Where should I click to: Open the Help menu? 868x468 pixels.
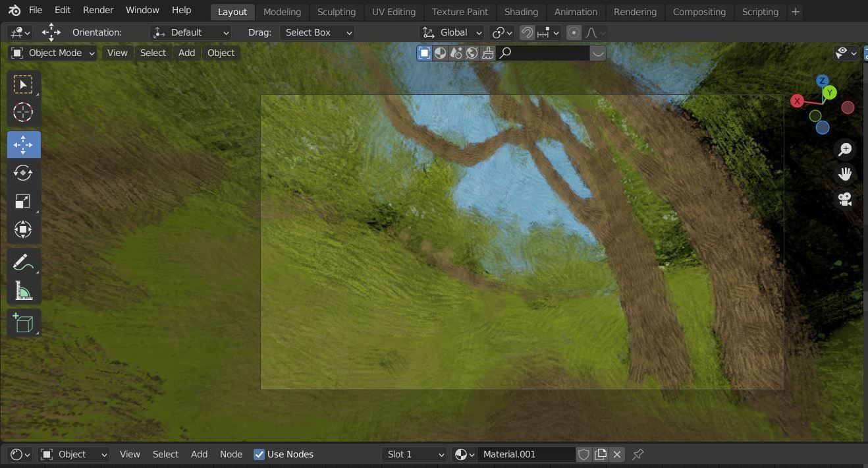[x=181, y=10]
